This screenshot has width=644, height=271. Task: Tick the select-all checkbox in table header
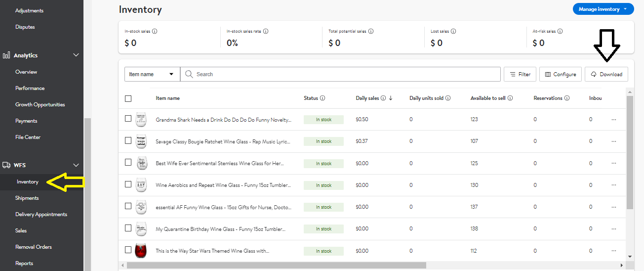click(128, 98)
